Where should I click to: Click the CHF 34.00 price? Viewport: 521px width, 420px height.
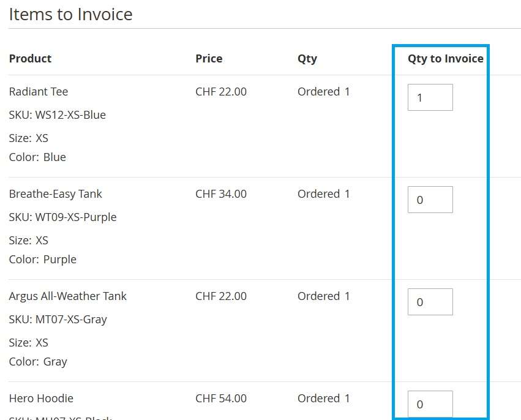221,194
